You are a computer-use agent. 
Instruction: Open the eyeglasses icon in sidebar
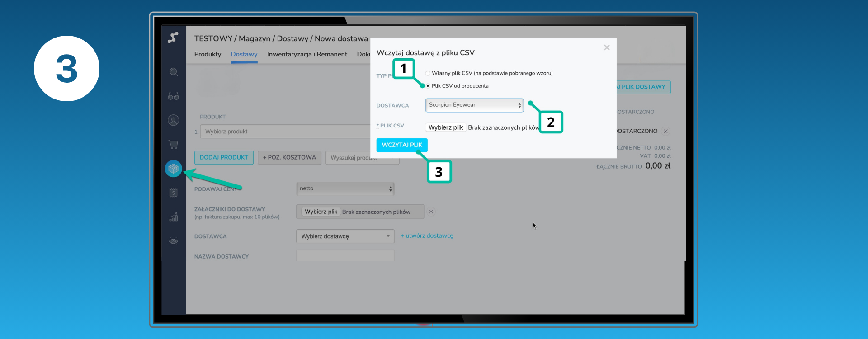click(x=174, y=96)
